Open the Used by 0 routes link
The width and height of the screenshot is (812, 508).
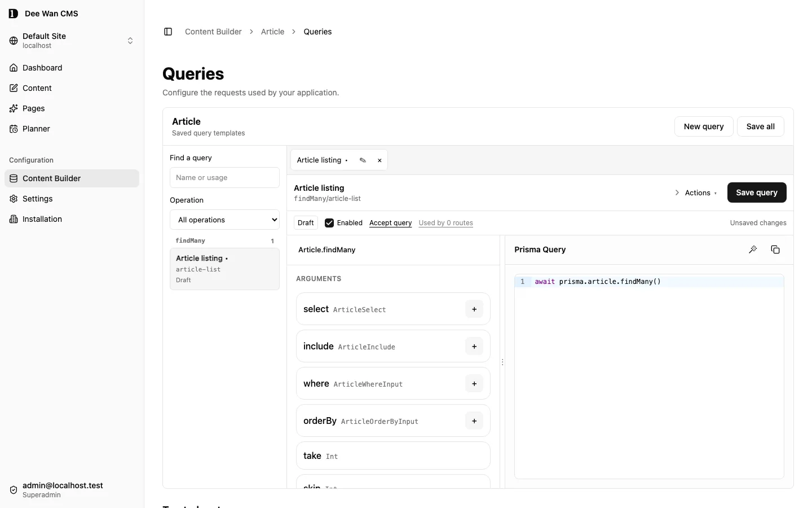point(445,223)
